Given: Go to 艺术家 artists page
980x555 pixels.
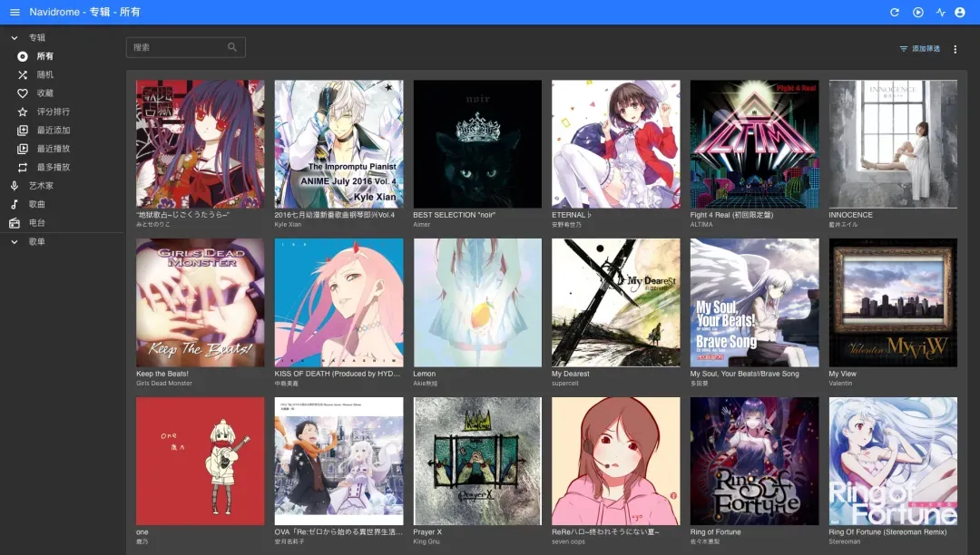Looking at the screenshot, I should point(41,186).
